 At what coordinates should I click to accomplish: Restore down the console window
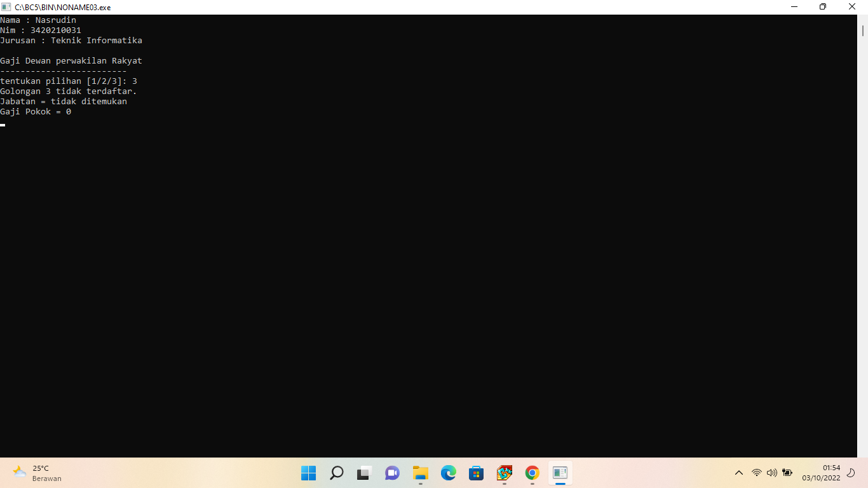click(823, 7)
